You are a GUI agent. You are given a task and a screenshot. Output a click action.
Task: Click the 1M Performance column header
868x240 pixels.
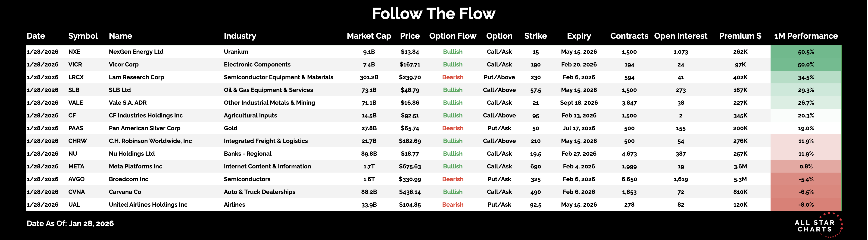point(806,36)
